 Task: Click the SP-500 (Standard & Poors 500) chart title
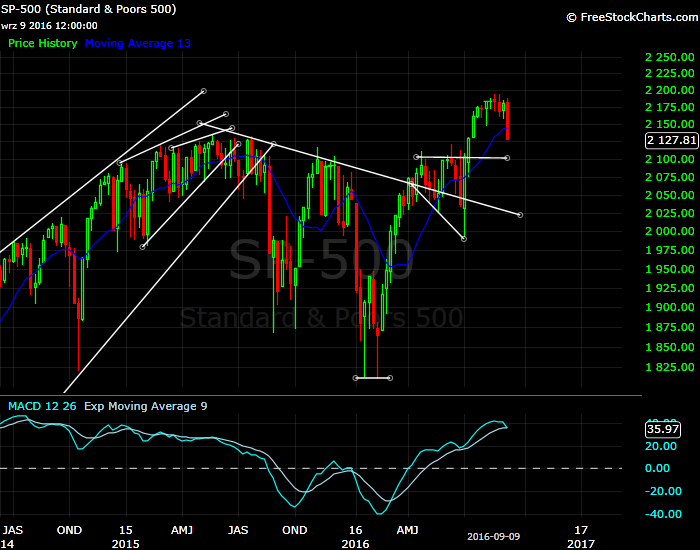pyautogui.click(x=88, y=9)
